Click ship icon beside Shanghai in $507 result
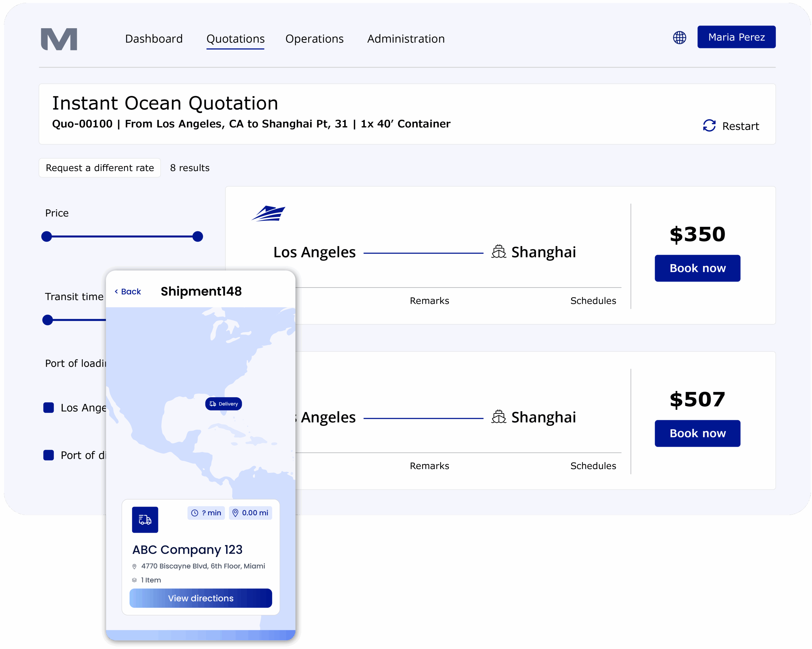This screenshot has height=649, width=812. tap(499, 417)
